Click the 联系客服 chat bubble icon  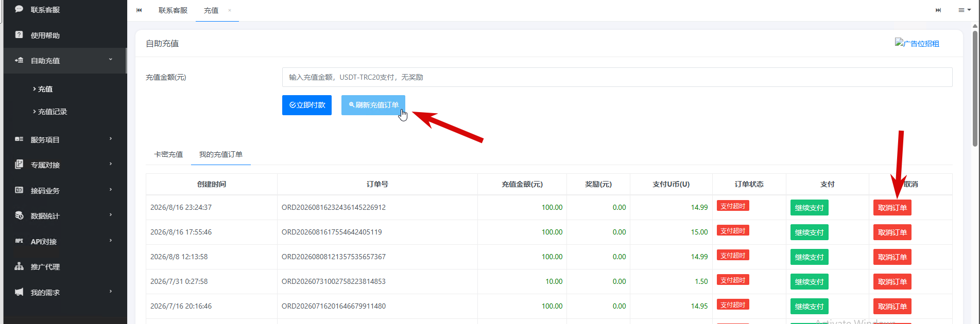pos(19,9)
